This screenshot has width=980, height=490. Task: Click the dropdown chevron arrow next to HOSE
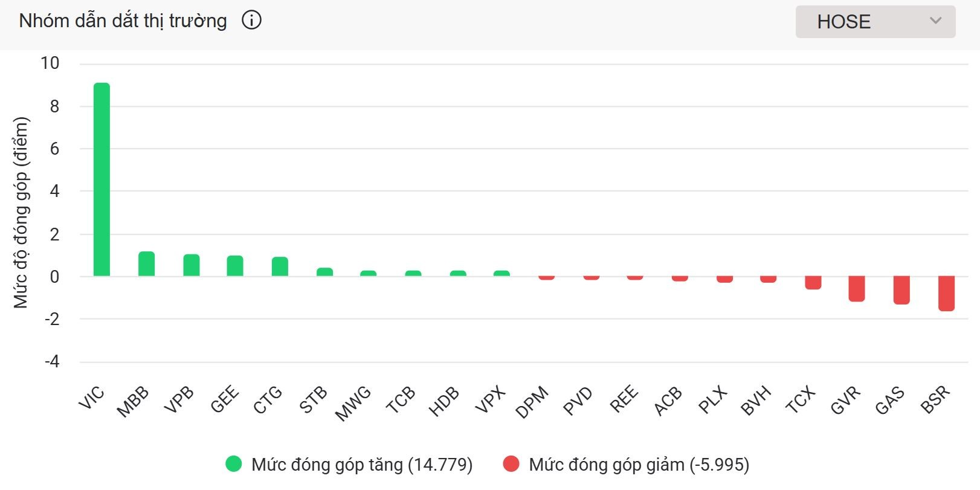coord(935,21)
